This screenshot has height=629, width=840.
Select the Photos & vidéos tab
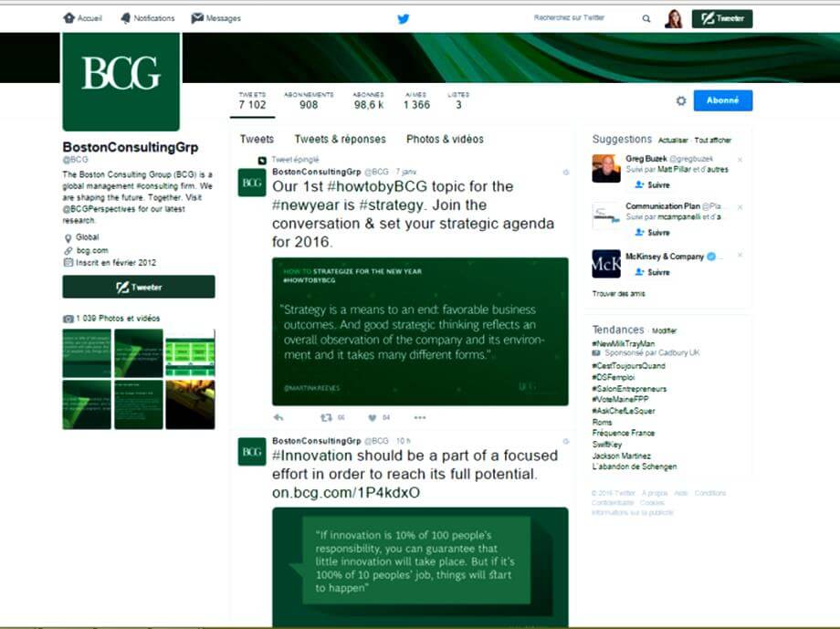point(445,140)
